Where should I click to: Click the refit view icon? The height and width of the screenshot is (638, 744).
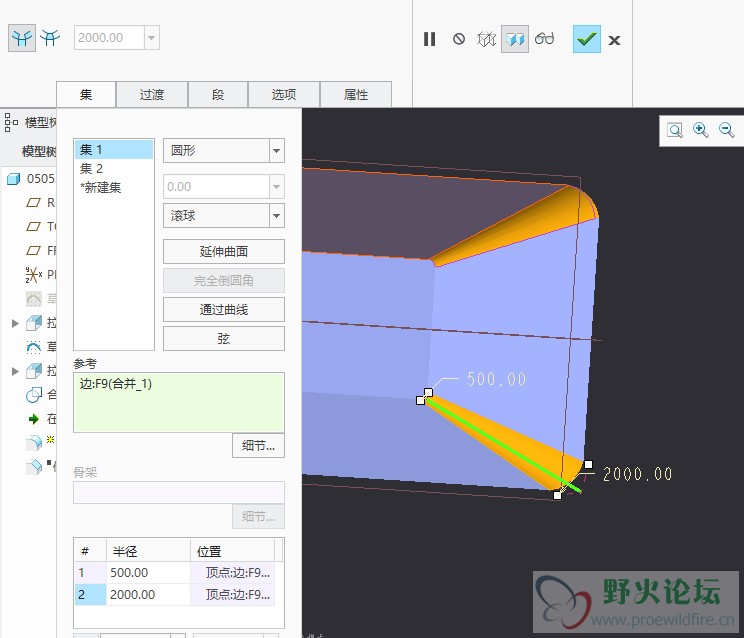(x=675, y=130)
